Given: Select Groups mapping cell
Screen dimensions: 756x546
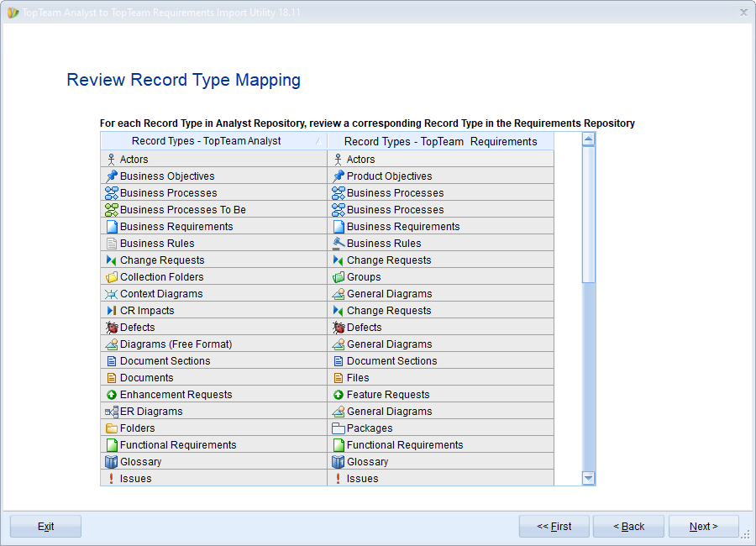Looking at the screenshot, I should point(441,277).
